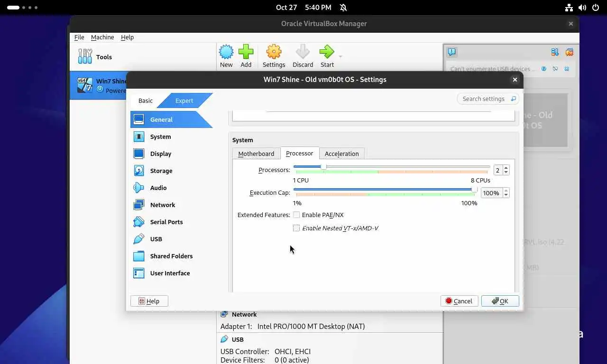Click the USB Controller OHCI, EHCI text

[266, 352]
